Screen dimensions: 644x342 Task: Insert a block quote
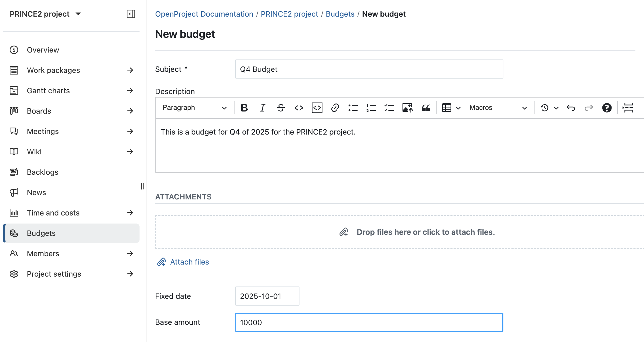426,108
